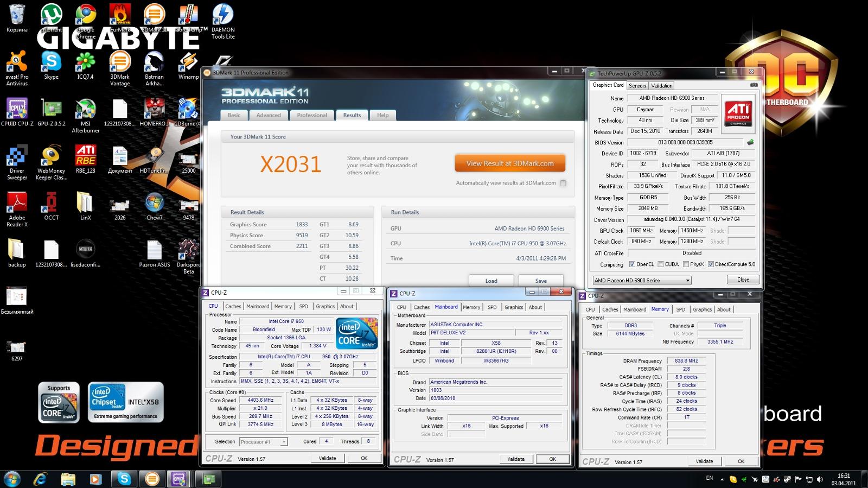The image size is (868, 488).
Task: Open the Batman Arkham desktop shortcut
Action: pyautogui.click(x=154, y=68)
